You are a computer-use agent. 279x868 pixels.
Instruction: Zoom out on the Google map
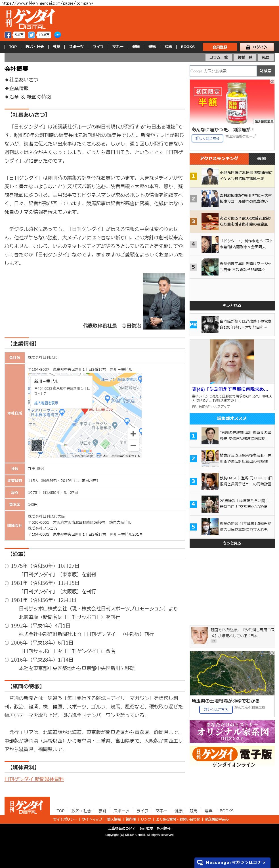click(x=133, y=446)
